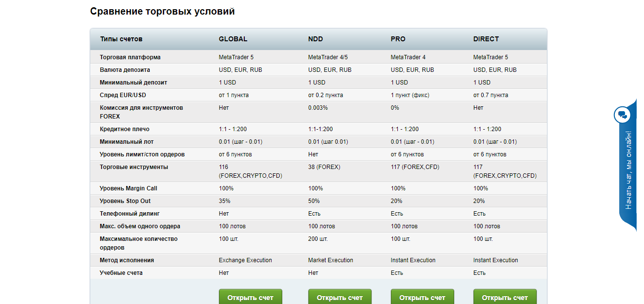Click heading 'Сравнение торговых условий'
Screen dimensions: 644x304
tap(163, 11)
